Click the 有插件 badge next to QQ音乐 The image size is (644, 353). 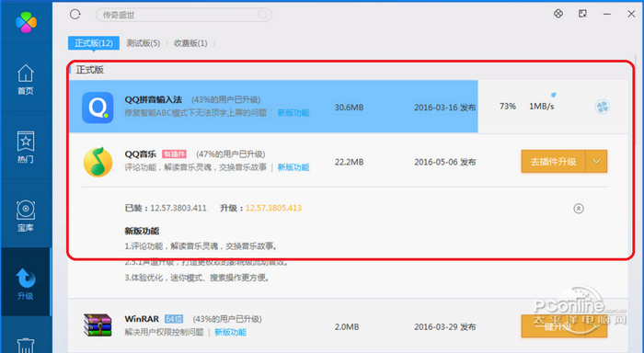[x=174, y=154]
